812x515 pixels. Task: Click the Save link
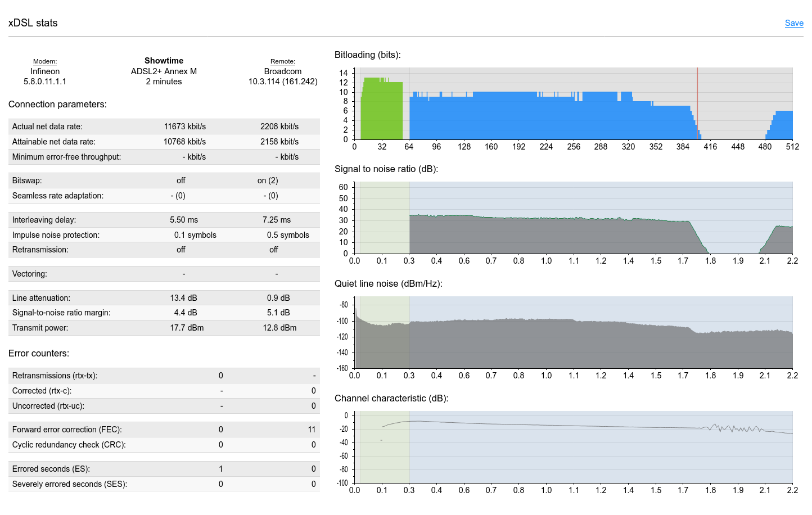coord(794,23)
